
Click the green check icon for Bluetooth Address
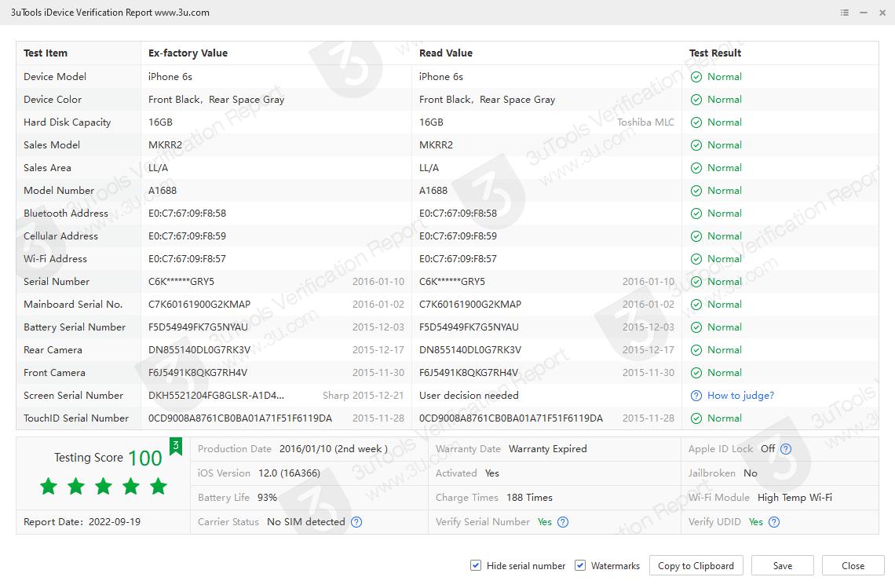point(696,214)
